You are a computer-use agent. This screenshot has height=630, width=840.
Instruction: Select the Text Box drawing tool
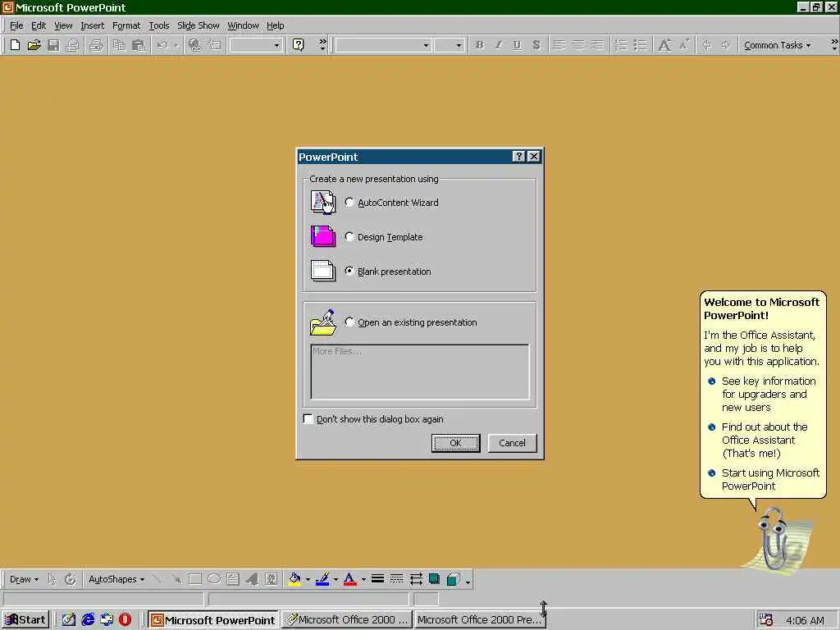tap(232, 579)
